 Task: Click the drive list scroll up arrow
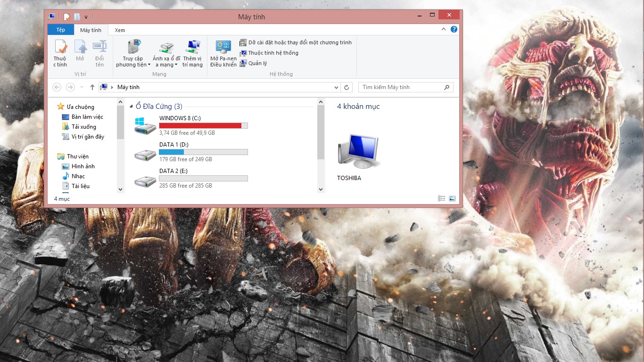(321, 102)
